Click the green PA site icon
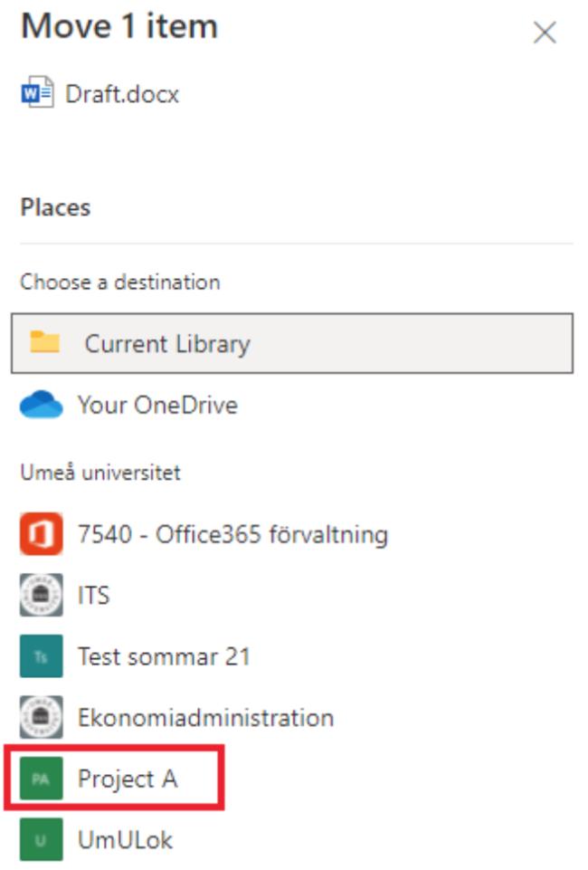588x870 pixels. pyautogui.click(x=41, y=779)
